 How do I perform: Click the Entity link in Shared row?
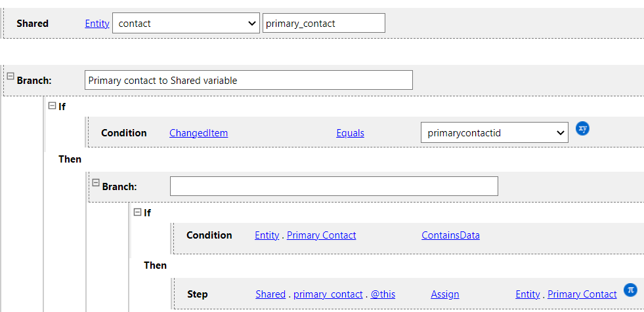[x=97, y=24]
